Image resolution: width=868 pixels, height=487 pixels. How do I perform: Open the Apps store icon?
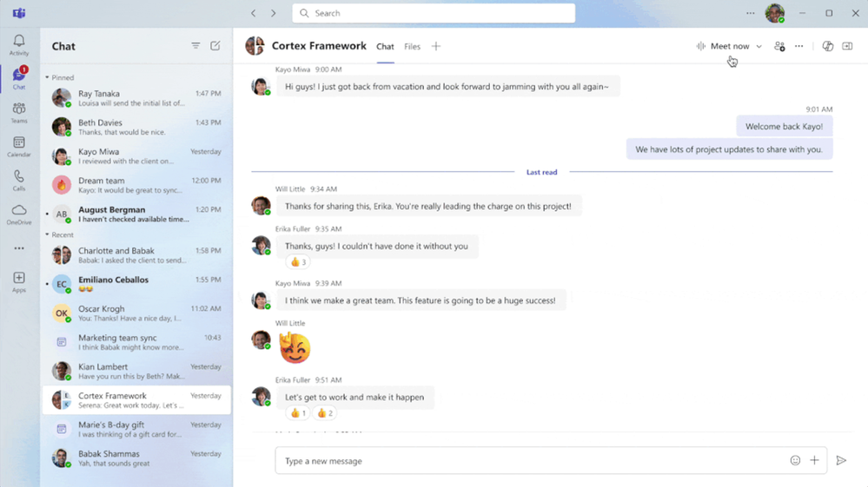[19, 282]
